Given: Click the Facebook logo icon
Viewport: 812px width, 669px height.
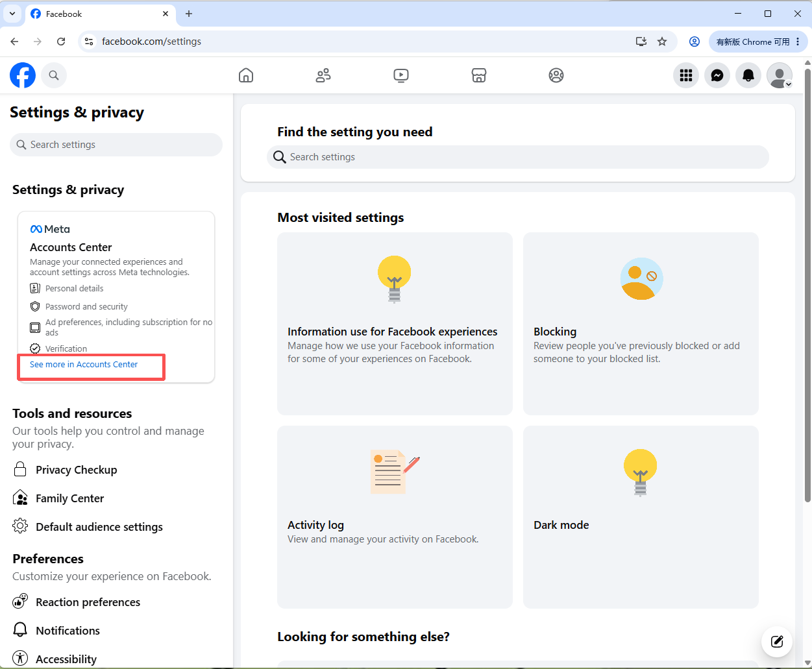Looking at the screenshot, I should (x=23, y=75).
